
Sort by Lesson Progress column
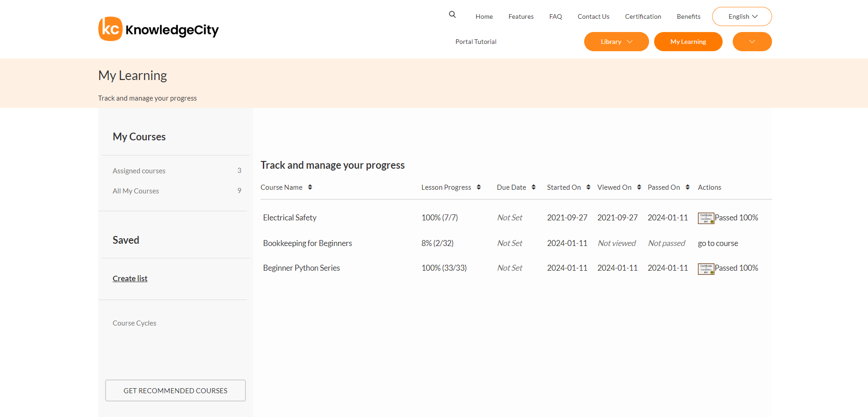(x=479, y=187)
